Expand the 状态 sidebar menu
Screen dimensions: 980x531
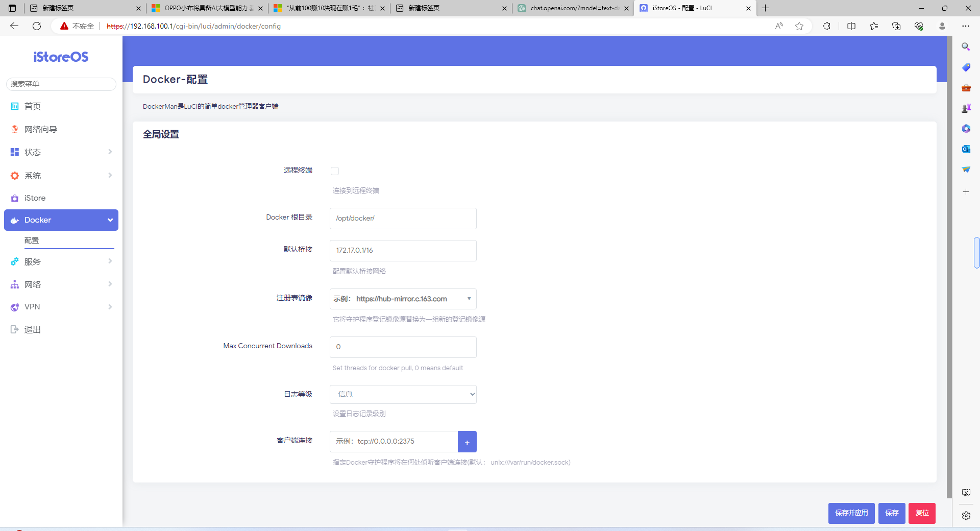click(61, 152)
